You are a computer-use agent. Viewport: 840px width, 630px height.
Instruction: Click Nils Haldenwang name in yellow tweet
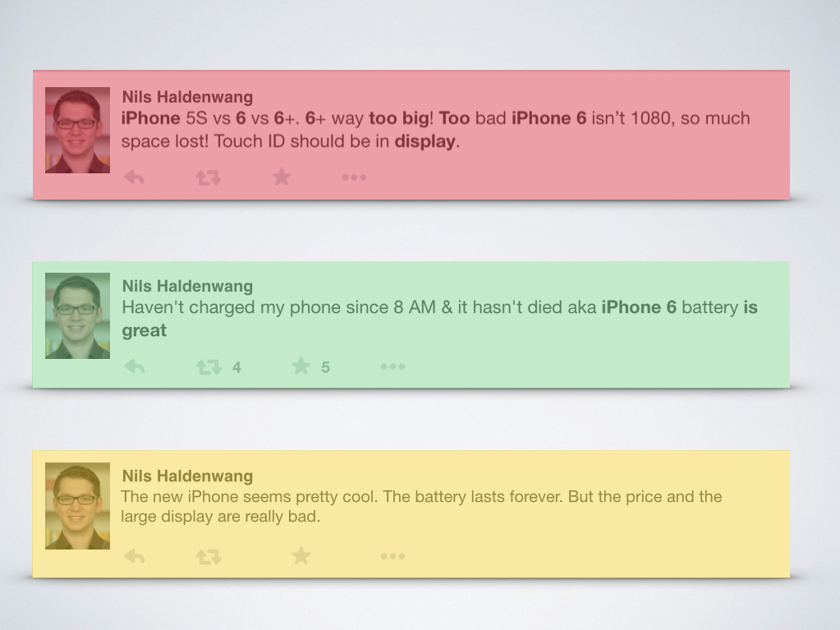point(187,476)
